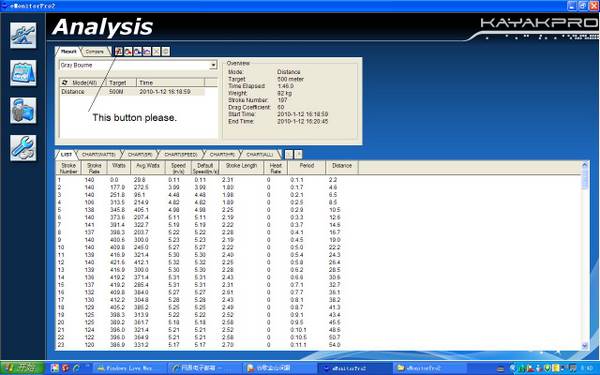Click first small button after CHART(ALL) tab
Viewport: 600px width, 375px height.
pos(289,154)
